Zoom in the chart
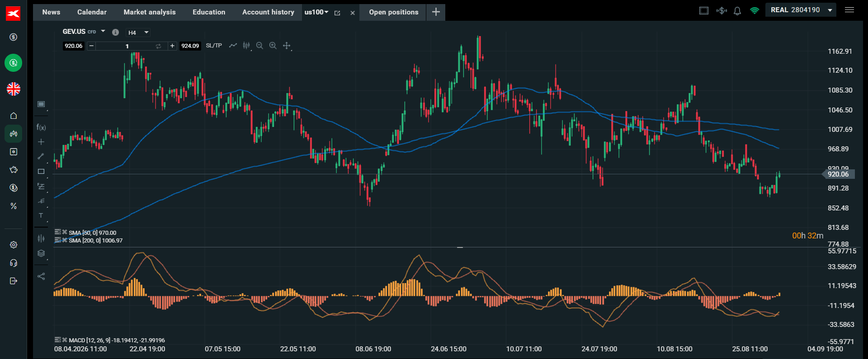 (273, 46)
